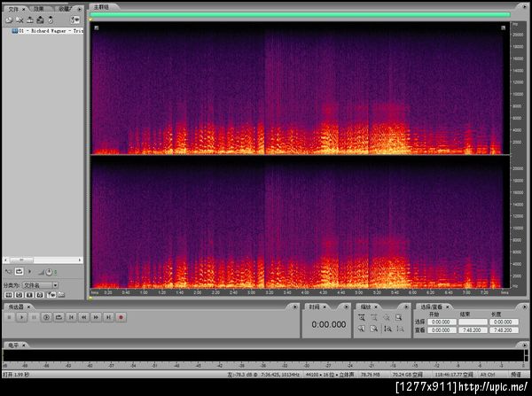532x396 pixels.
Task: Click the top-right corner icon in spectrogram
Action: pos(503,27)
